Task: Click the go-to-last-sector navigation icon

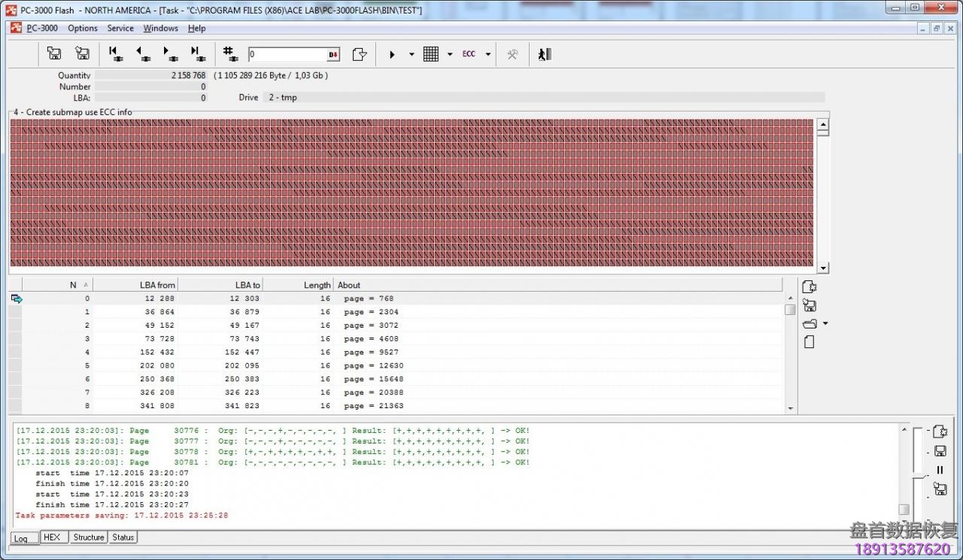Action: coord(197,54)
